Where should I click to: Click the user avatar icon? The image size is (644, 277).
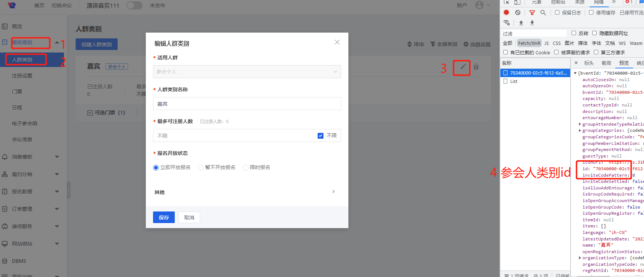[x=479, y=5]
